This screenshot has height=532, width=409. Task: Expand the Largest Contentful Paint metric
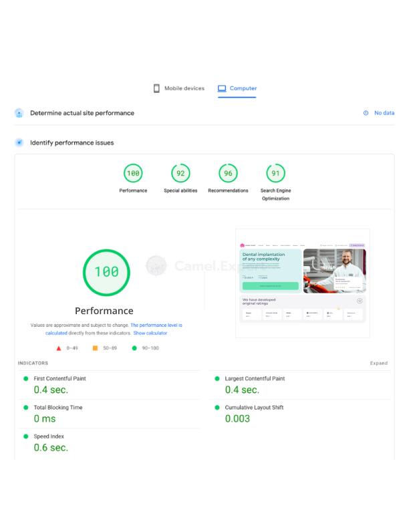click(255, 378)
